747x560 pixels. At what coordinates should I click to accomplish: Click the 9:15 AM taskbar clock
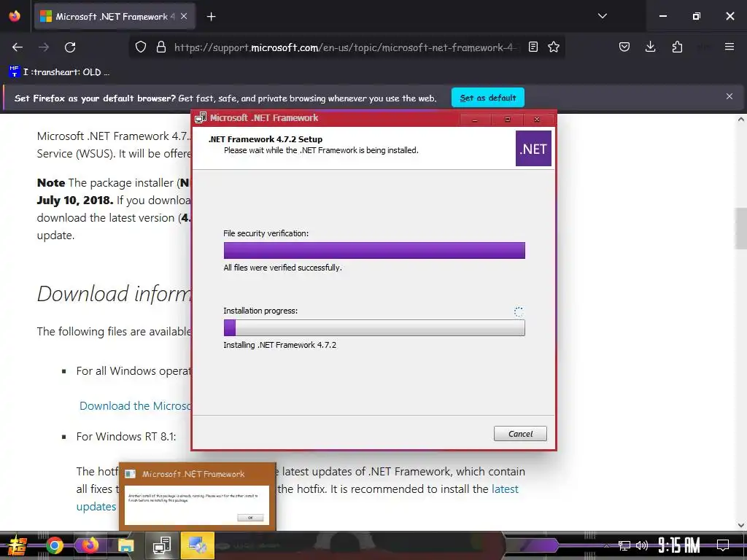point(679,545)
